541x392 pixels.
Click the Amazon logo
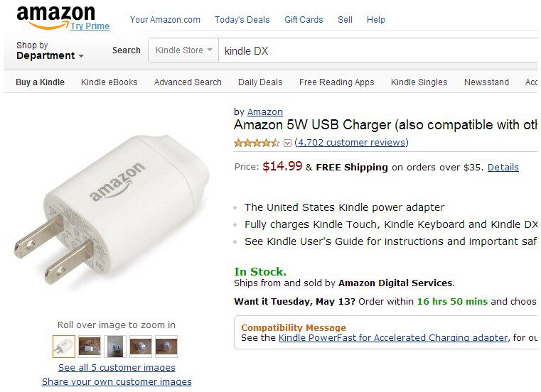click(x=55, y=14)
